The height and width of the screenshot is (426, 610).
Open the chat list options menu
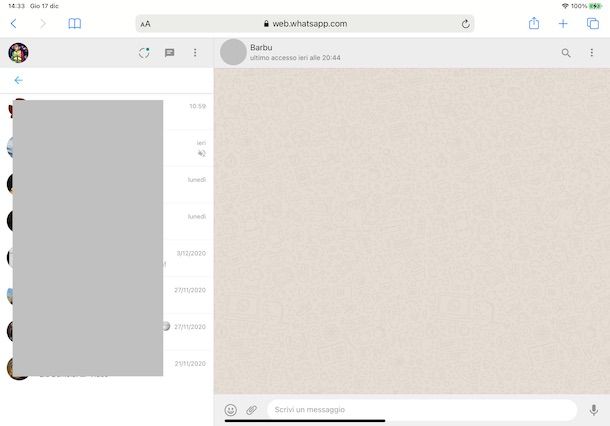coord(195,53)
